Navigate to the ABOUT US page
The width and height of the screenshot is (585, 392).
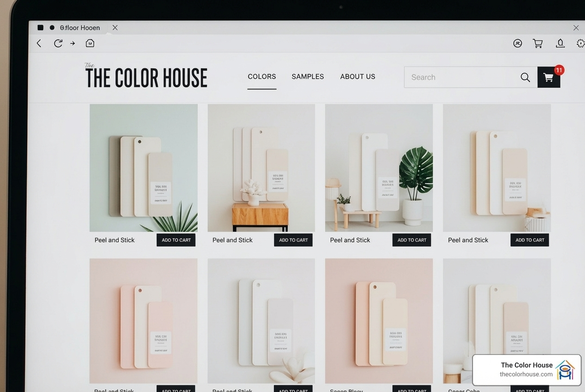[357, 76]
